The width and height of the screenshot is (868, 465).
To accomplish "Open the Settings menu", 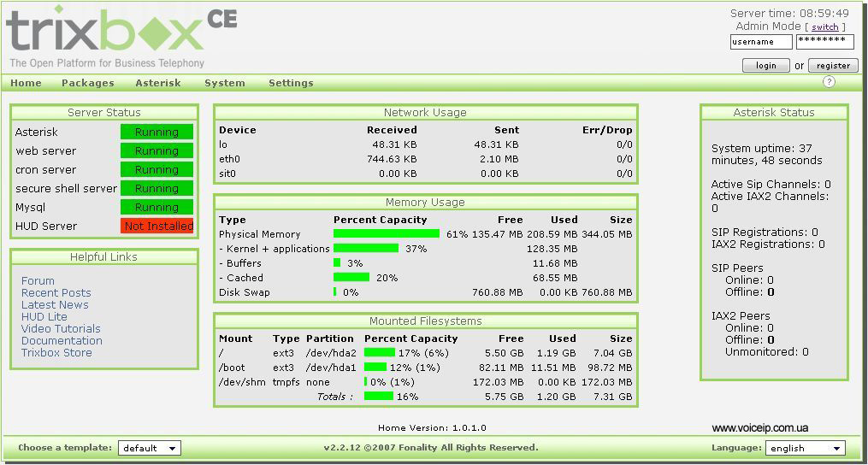I will coord(291,83).
